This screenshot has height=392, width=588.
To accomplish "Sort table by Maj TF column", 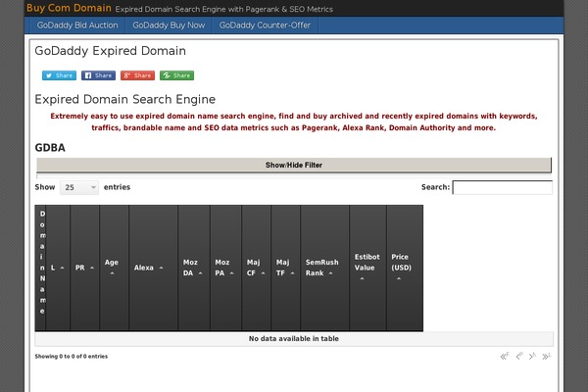I will (x=286, y=268).
